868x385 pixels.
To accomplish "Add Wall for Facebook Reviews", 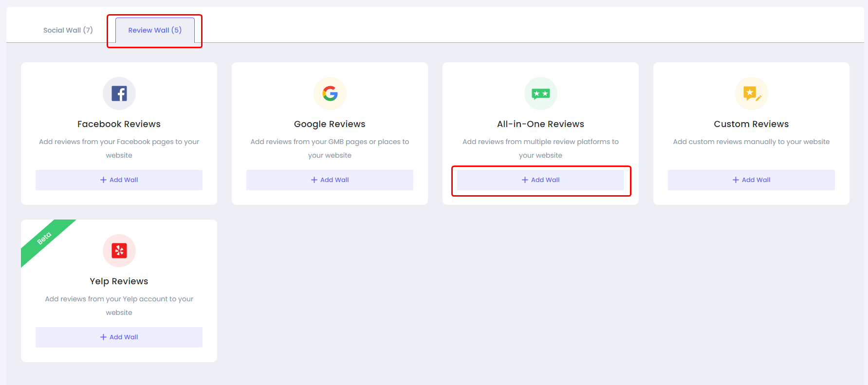I will (x=119, y=180).
